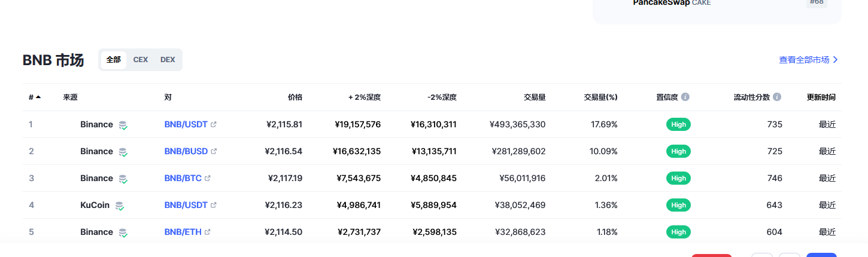Click the green High confidence badge in row 1

tap(678, 124)
